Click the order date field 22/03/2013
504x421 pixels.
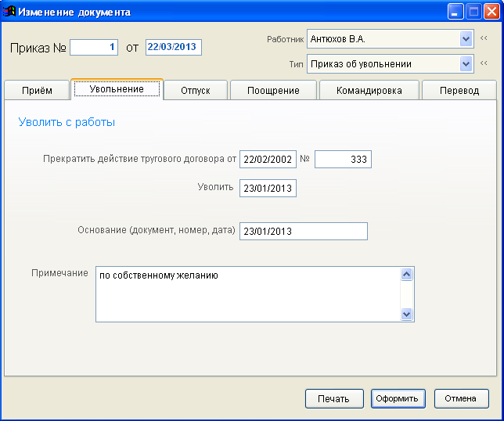pos(174,47)
